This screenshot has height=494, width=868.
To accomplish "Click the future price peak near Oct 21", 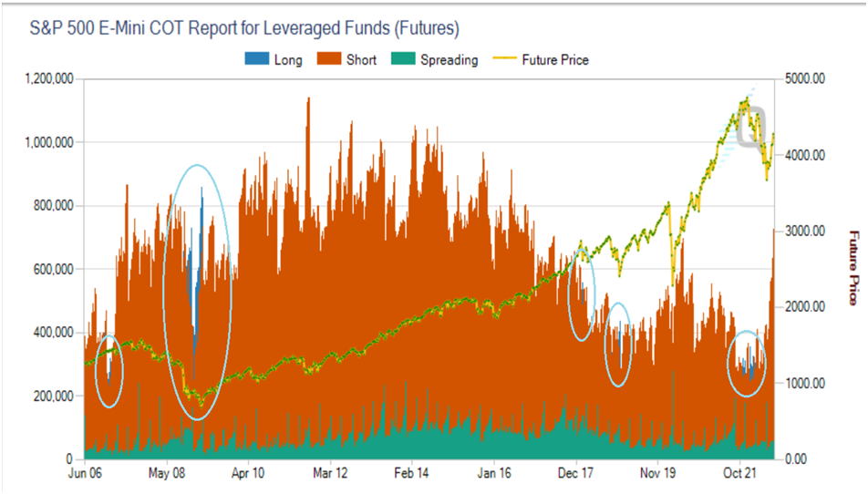I will pos(746,99).
